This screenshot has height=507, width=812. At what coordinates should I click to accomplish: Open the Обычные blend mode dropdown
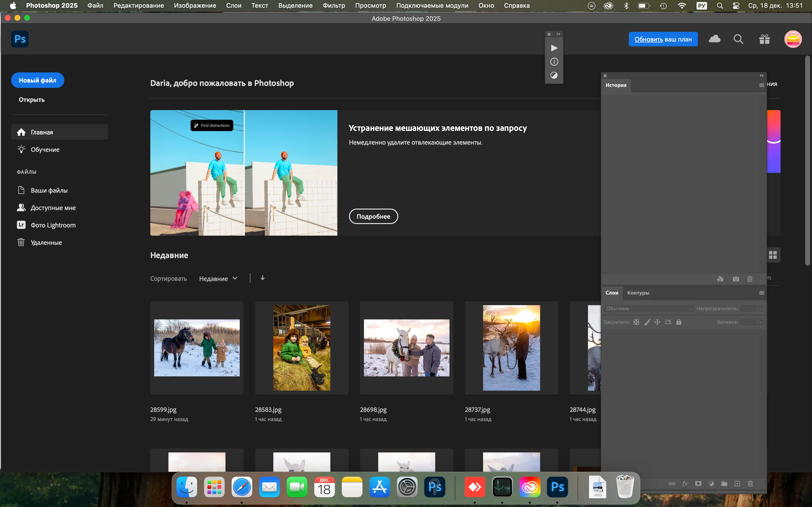click(648, 309)
